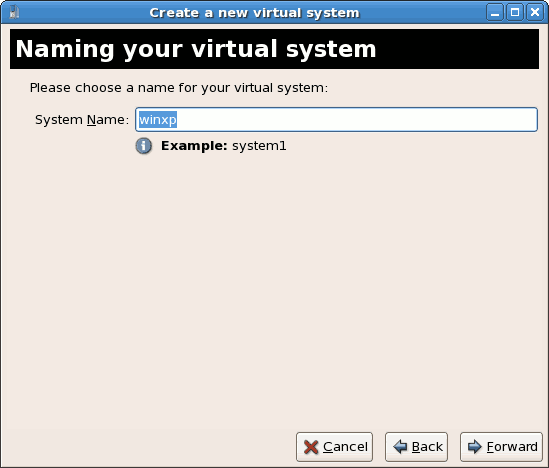The height and width of the screenshot is (468, 549).
Task: Click the Naming your virtual system banner
Action: [274, 49]
